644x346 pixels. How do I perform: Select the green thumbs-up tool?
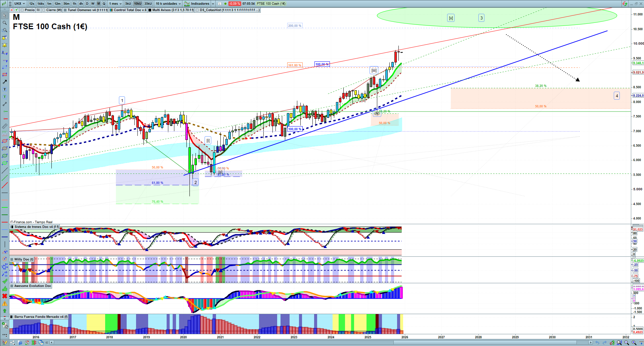coord(5,289)
